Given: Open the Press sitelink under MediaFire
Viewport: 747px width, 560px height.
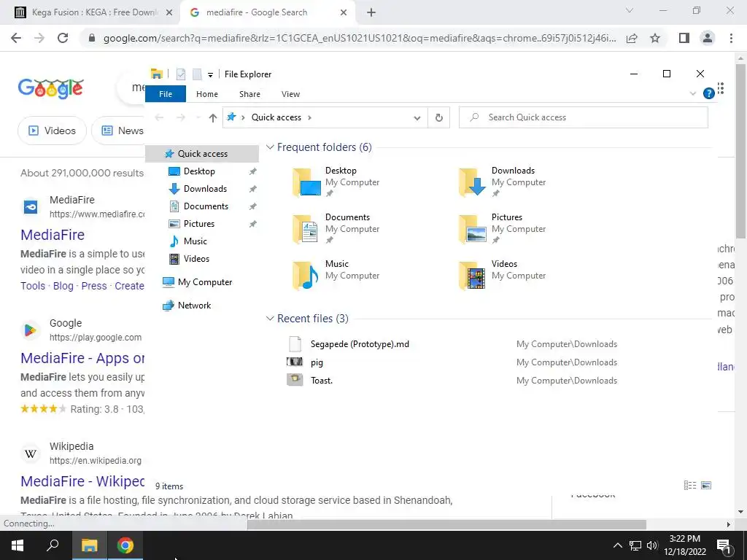Looking at the screenshot, I should pyautogui.click(x=94, y=286).
